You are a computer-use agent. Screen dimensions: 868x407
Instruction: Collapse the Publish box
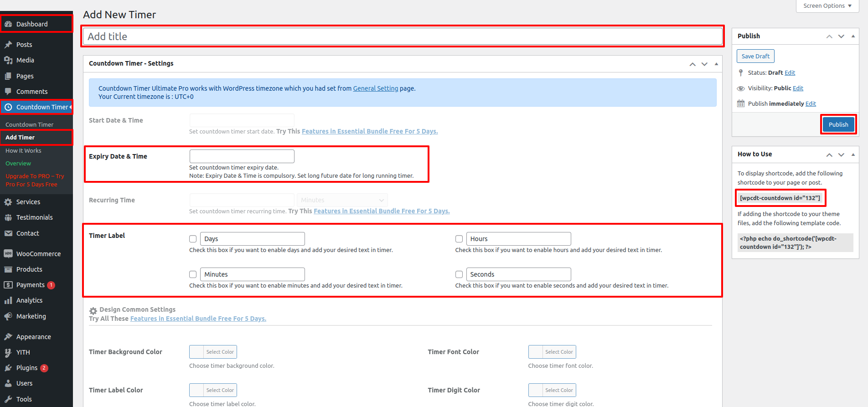(853, 36)
